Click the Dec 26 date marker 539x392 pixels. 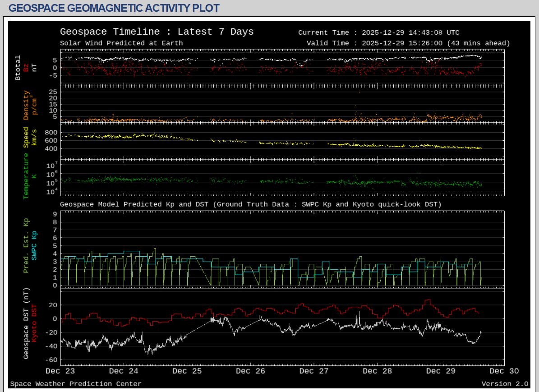(251, 371)
